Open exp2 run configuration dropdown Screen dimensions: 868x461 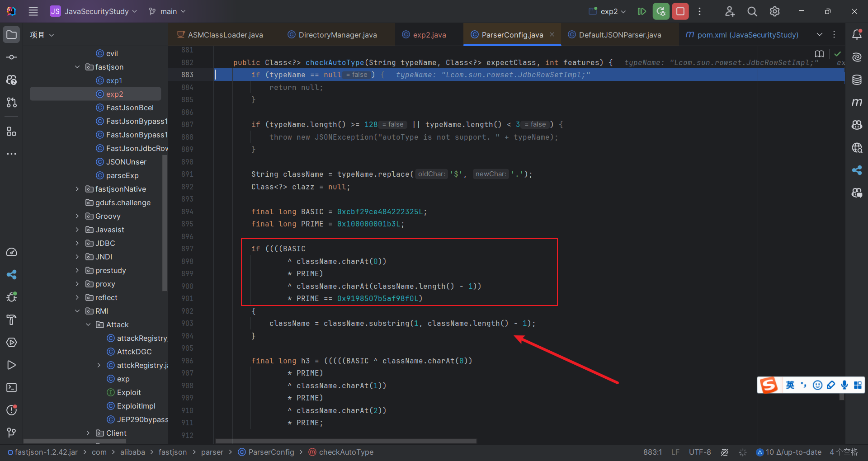(x=608, y=11)
